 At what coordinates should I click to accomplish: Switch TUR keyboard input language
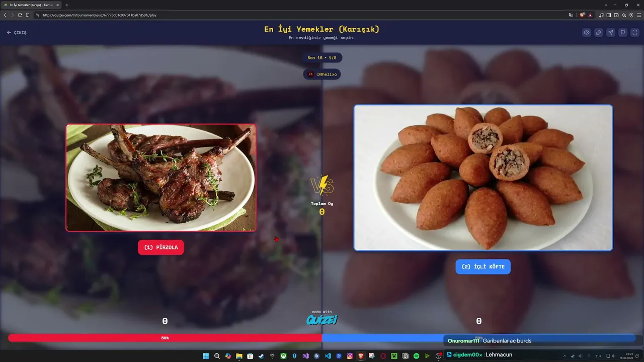(598, 356)
